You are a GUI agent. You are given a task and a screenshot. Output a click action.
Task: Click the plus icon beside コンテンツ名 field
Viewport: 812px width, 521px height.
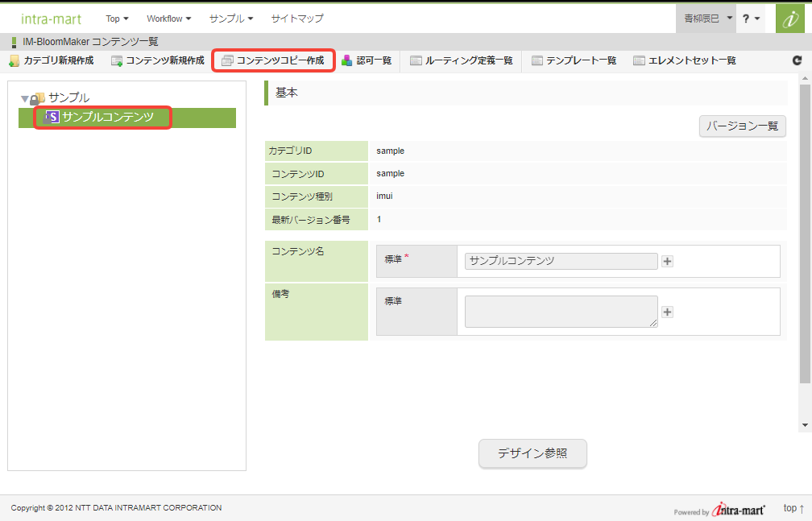(668, 262)
